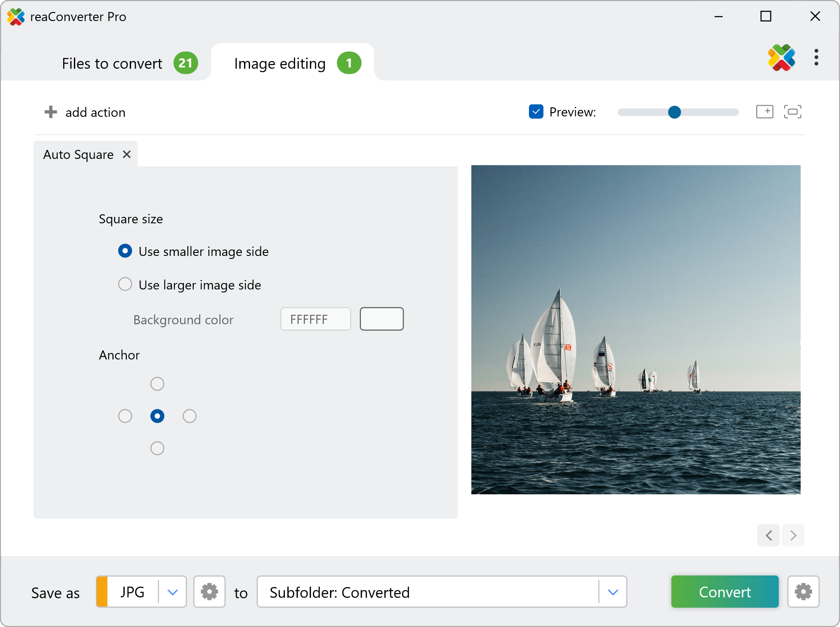Show the next preview image
The height and width of the screenshot is (627, 840).
click(x=793, y=535)
